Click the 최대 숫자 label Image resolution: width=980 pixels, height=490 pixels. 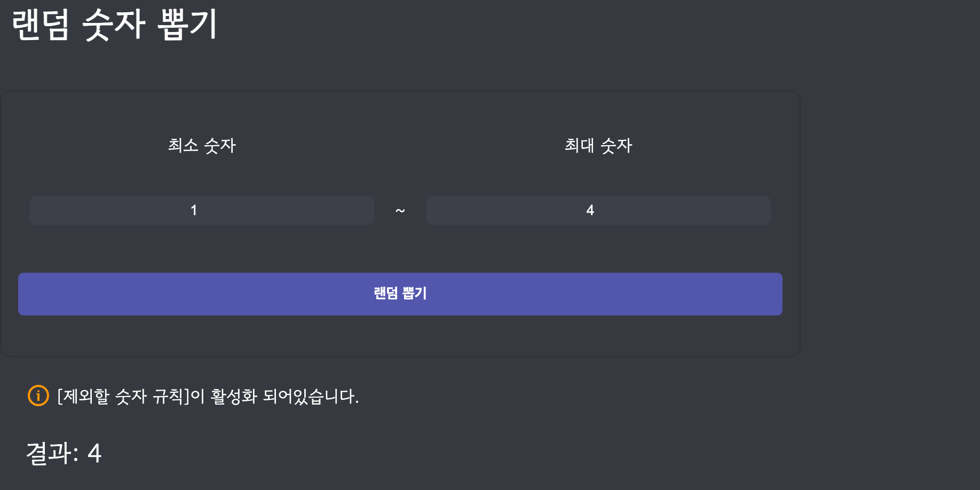point(598,145)
